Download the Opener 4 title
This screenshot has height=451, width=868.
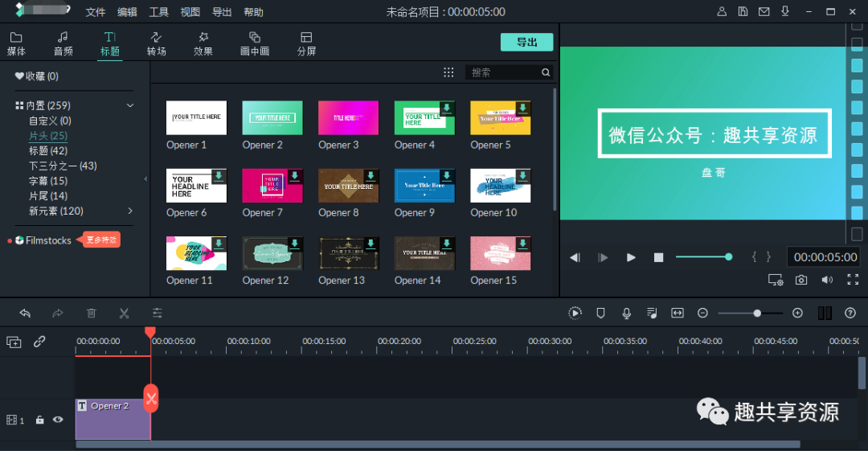(446, 109)
